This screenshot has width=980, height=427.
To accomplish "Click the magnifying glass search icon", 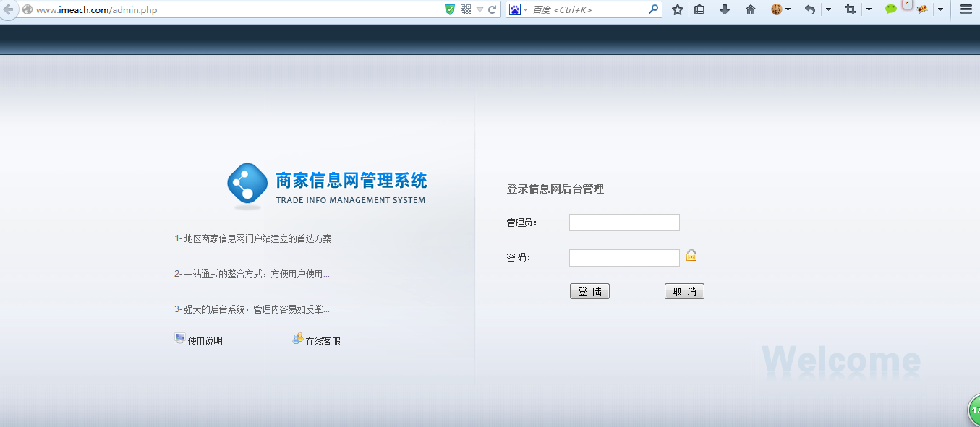I will [653, 9].
